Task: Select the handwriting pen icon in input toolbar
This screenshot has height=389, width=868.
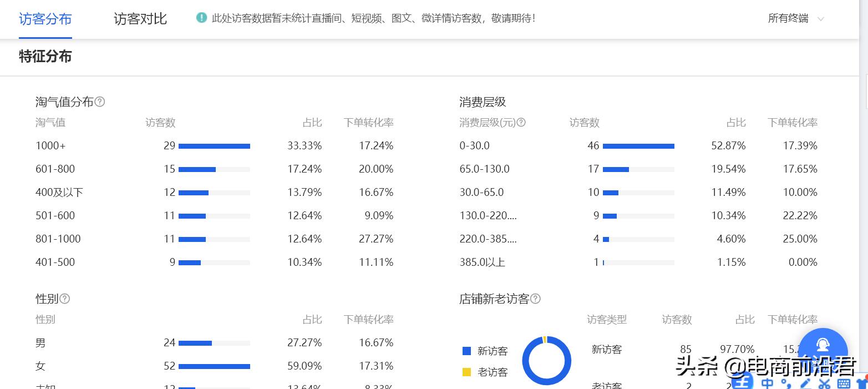Action: pos(805,383)
